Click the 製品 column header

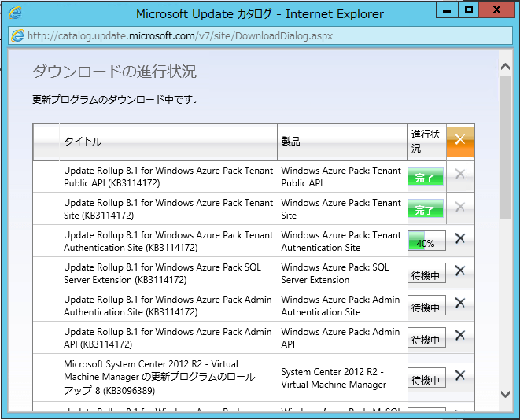(x=342, y=142)
